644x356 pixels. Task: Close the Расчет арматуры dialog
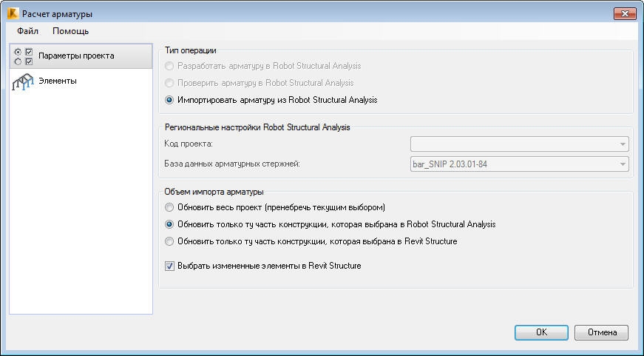click(x=625, y=13)
